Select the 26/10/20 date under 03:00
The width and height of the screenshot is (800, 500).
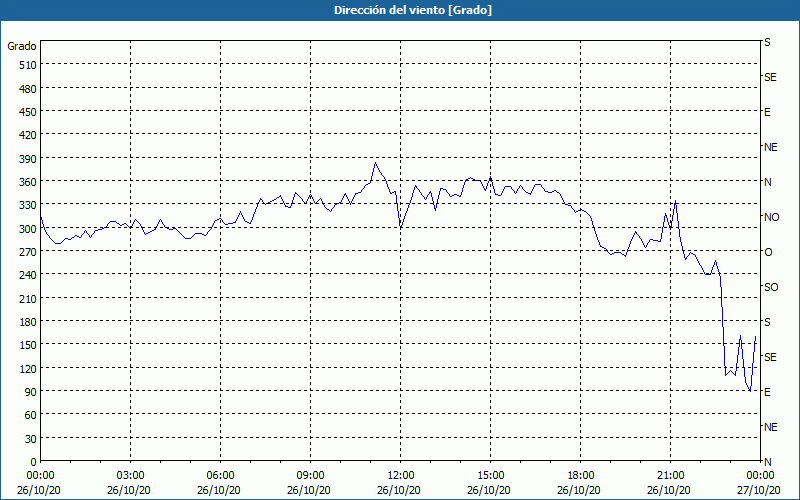click(129, 490)
